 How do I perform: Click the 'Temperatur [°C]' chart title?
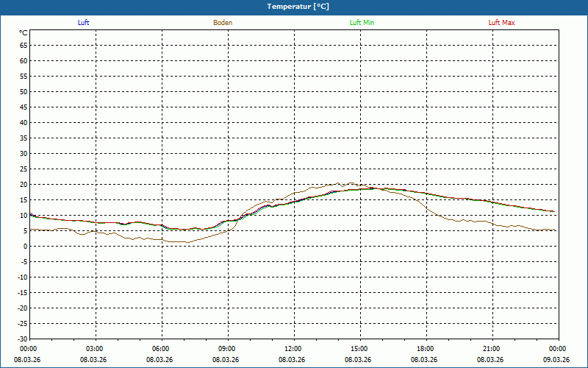pos(298,7)
